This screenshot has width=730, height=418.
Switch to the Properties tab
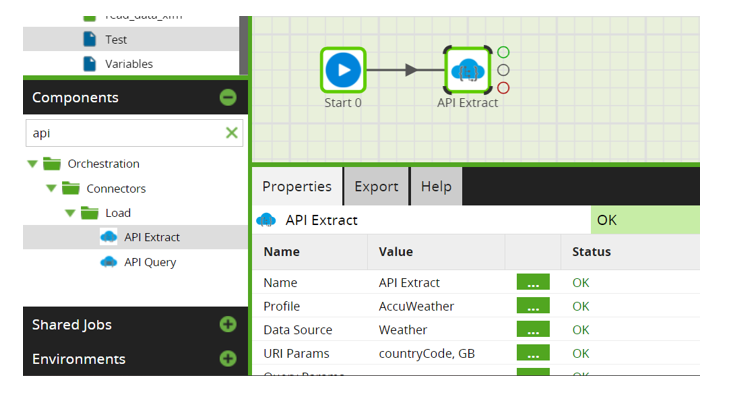point(297,186)
